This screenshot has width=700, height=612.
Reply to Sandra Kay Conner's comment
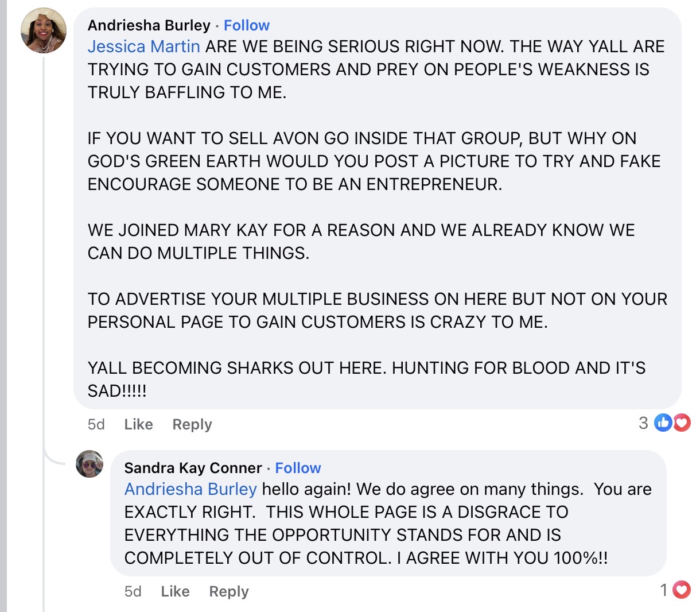coord(229,591)
